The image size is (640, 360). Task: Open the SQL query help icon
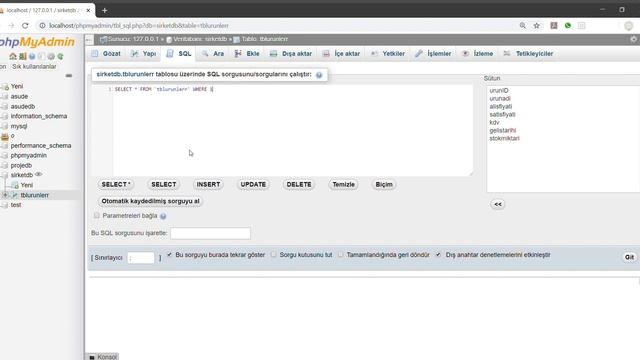(x=319, y=75)
